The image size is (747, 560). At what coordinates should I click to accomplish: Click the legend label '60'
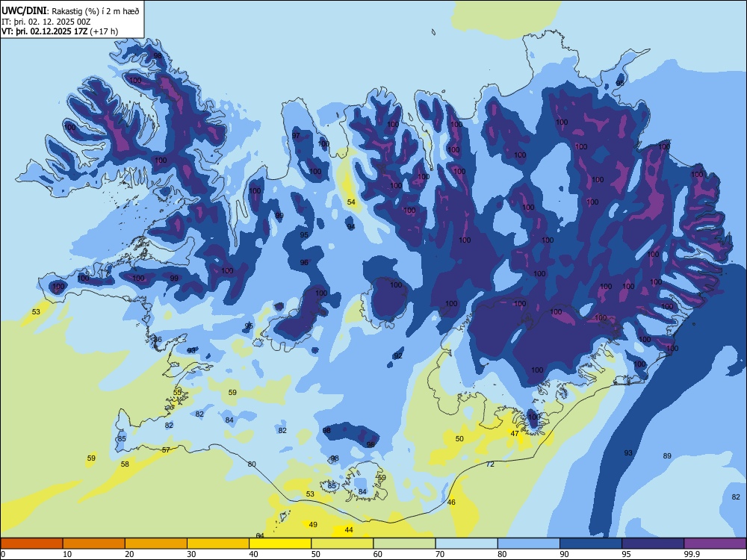pos(378,554)
